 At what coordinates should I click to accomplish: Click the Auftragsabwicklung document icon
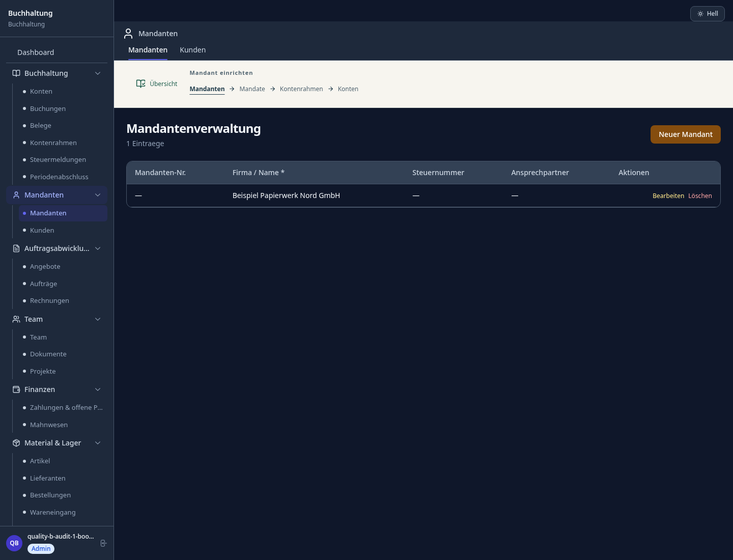(16, 248)
